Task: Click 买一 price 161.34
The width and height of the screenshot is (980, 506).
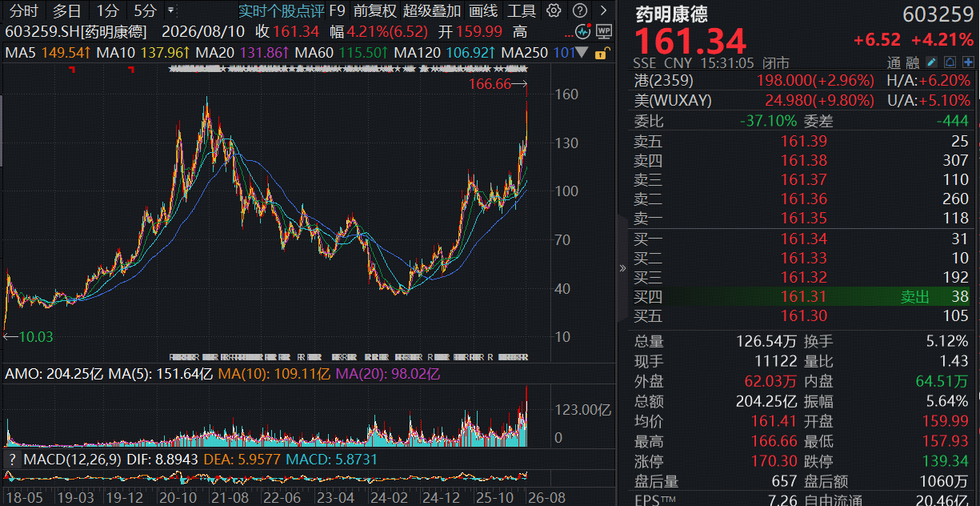Action: tap(804, 239)
